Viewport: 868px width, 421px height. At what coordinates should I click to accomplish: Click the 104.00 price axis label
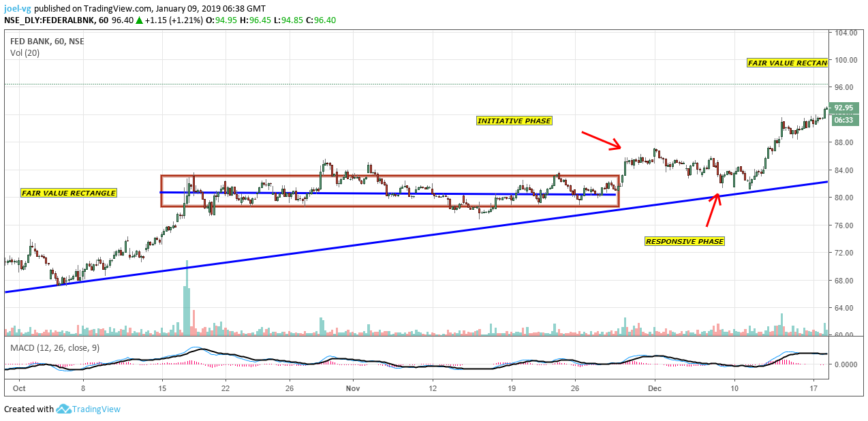[845, 33]
